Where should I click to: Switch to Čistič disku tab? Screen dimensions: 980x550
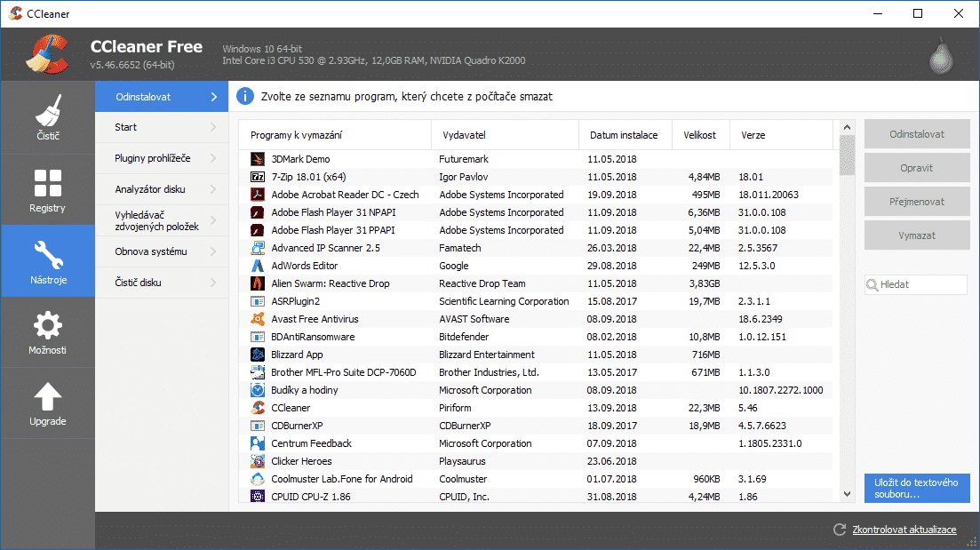tap(138, 283)
